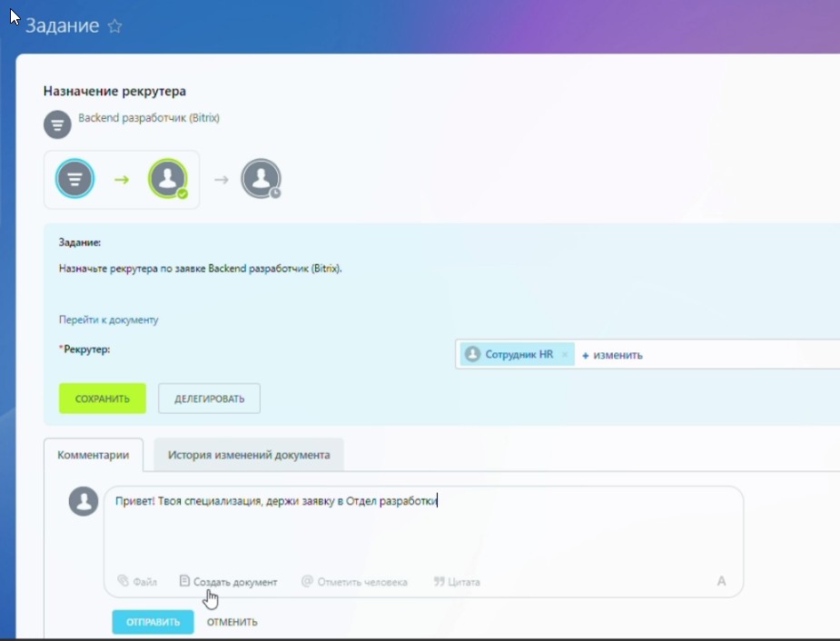
Task: Focus the comment text area
Action: pos(423,528)
